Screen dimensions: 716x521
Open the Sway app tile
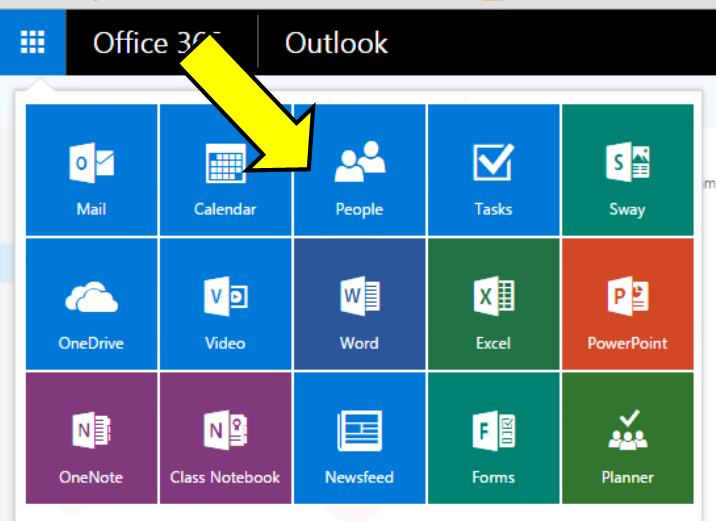click(x=628, y=170)
